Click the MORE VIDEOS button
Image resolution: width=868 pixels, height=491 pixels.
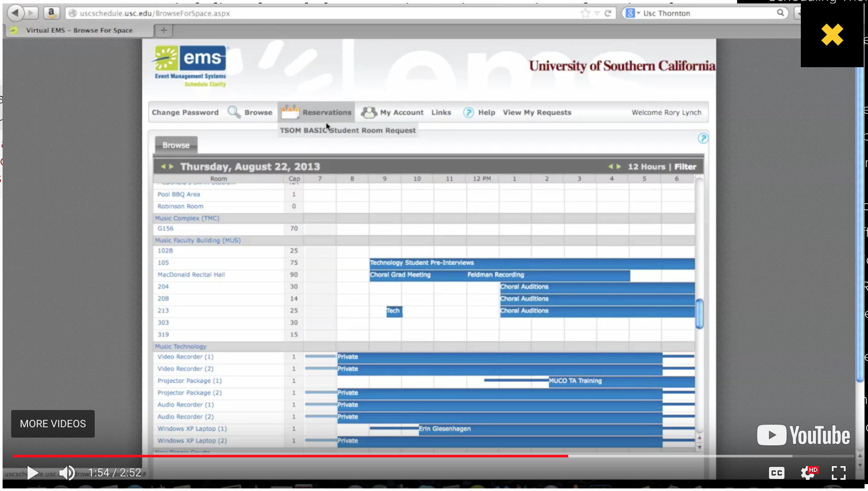[x=53, y=424]
